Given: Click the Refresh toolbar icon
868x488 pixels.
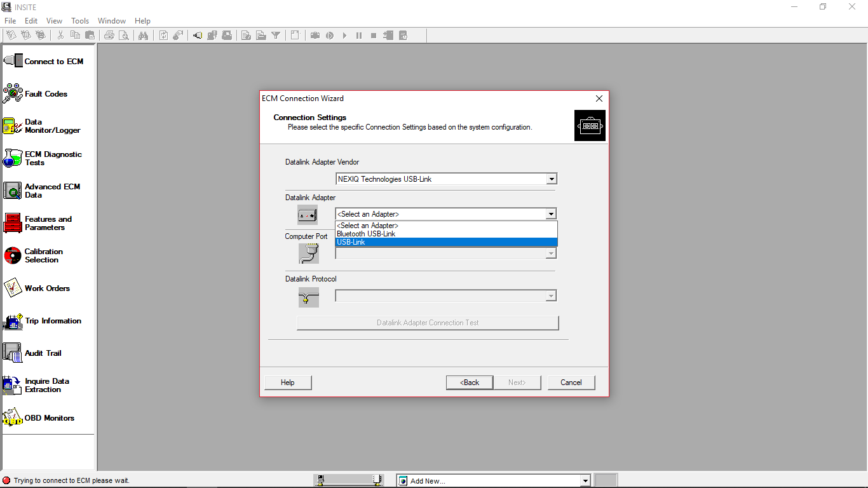Looking at the screenshot, I should (163, 36).
